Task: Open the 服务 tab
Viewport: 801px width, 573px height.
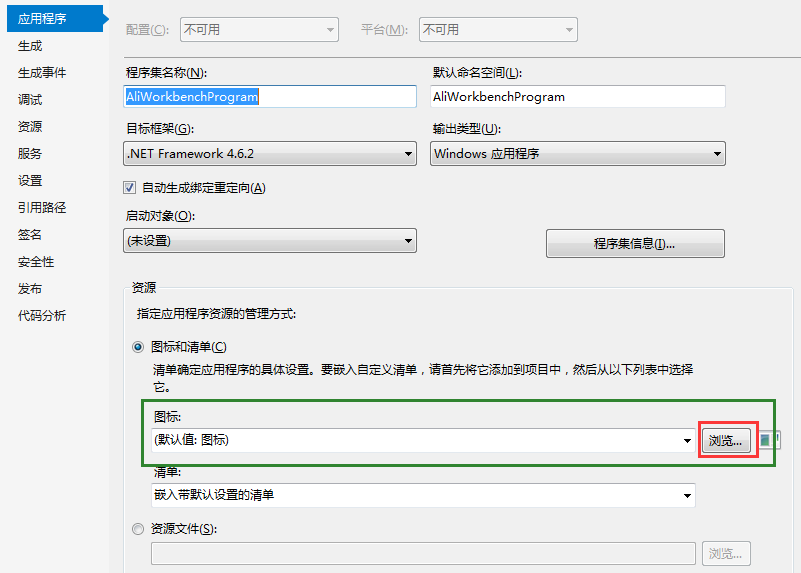Action: click(x=30, y=154)
